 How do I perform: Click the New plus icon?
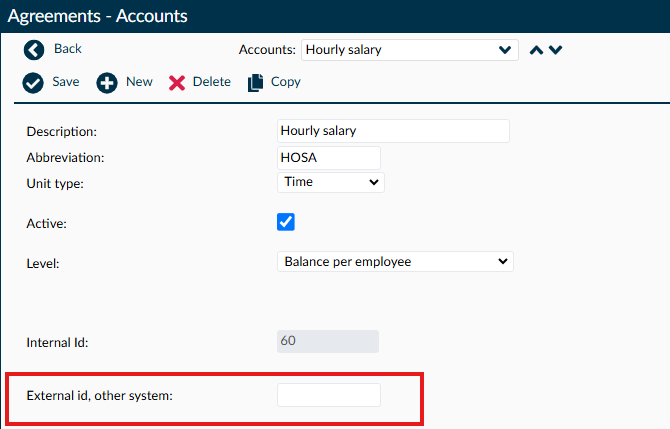pos(106,82)
